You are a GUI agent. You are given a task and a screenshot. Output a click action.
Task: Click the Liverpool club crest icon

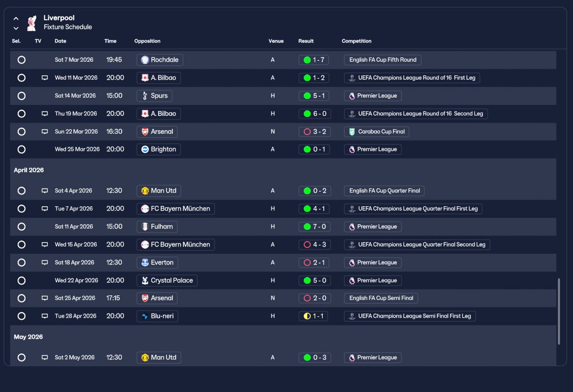click(31, 23)
